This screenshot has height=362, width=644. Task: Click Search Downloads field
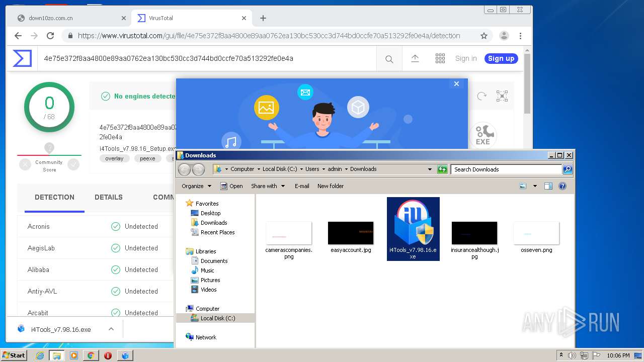pos(506,169)
